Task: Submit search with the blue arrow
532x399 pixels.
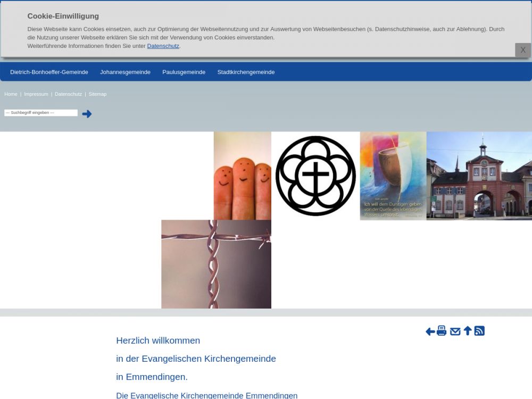Action: 87,114
